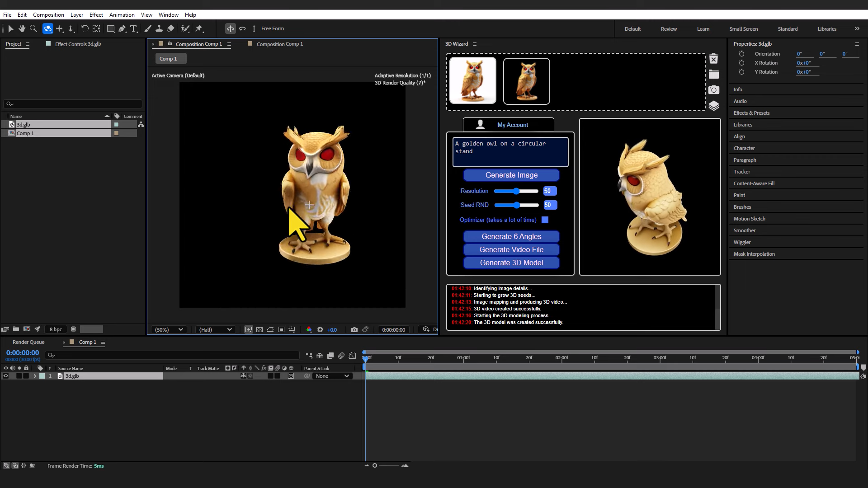The image size is (868, 488).
Task: Select the Type tool
Action: [133, 28]
